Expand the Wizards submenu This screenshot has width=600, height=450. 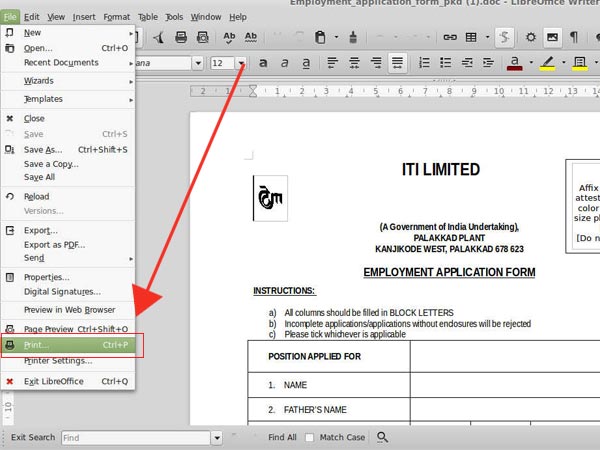click(68, 81)
